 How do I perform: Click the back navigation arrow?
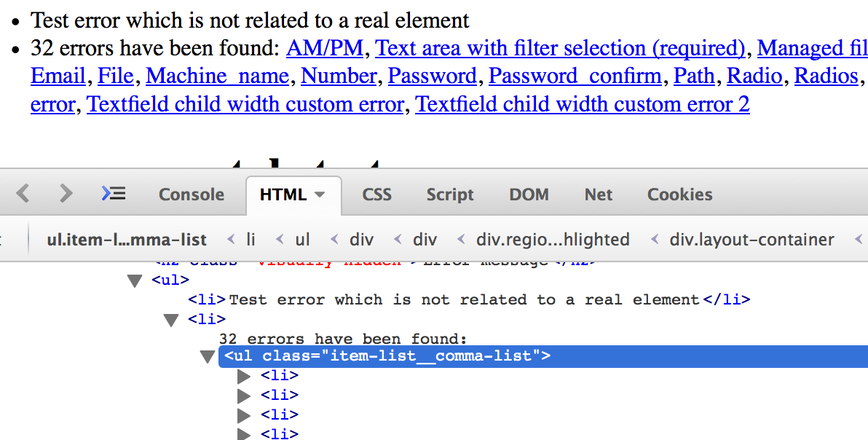coord(23,194)
